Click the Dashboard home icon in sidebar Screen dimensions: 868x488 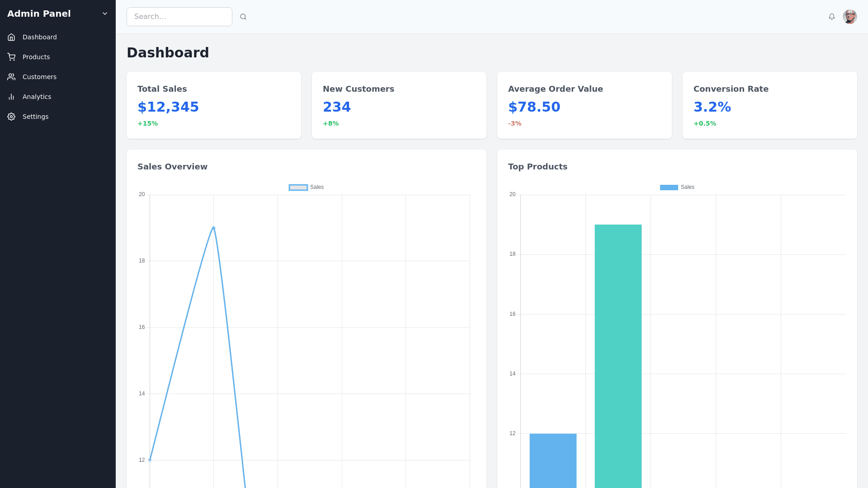click(11, 37)
